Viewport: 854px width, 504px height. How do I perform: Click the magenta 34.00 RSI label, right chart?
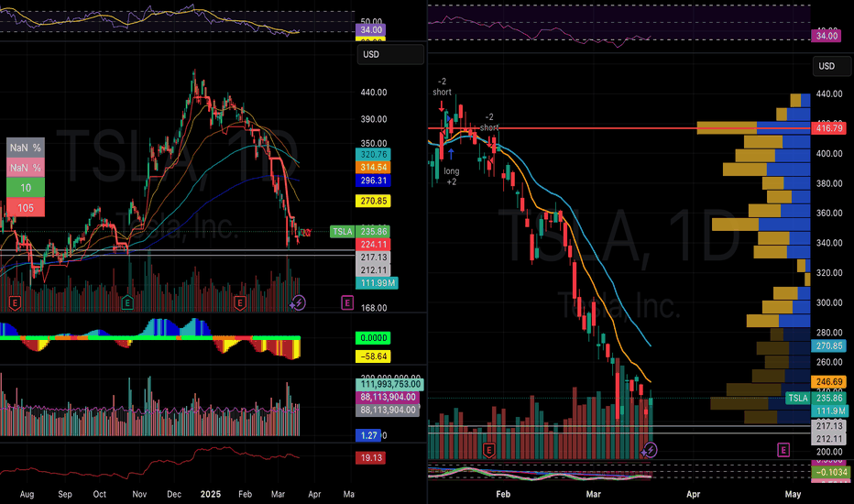click(x=827, y=36)
